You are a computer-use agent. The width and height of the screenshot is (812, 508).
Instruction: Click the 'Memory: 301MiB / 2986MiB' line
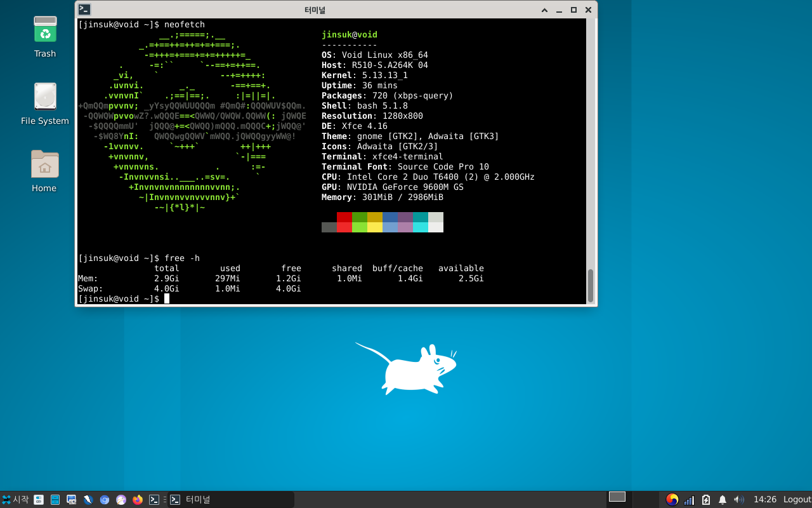pos(383,197)
